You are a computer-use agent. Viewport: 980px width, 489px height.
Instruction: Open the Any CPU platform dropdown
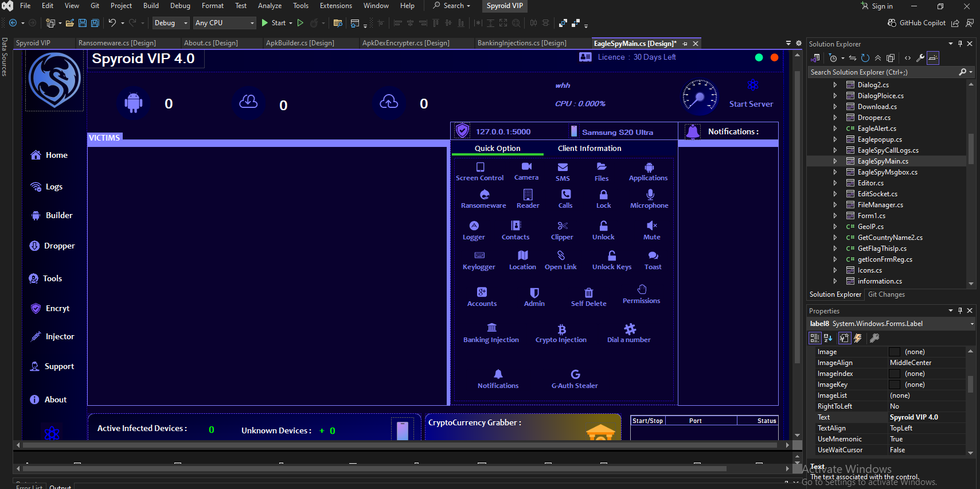pyautogui.click(x=224, y=23)
